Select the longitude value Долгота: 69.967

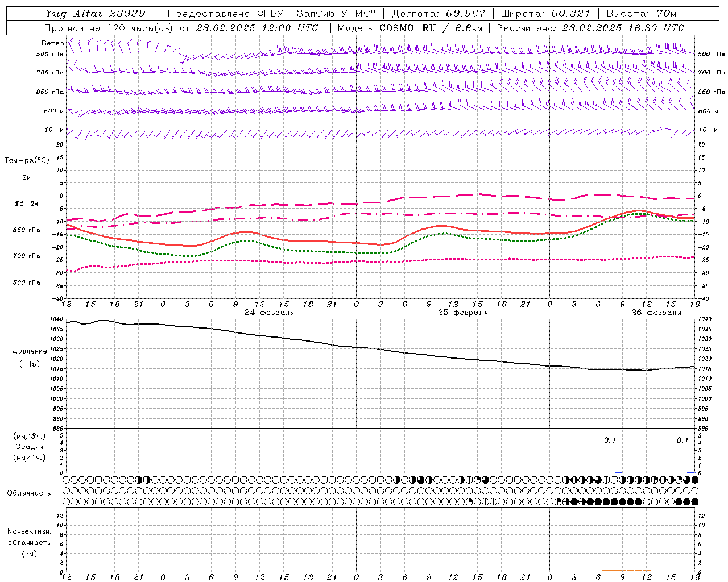439,14
